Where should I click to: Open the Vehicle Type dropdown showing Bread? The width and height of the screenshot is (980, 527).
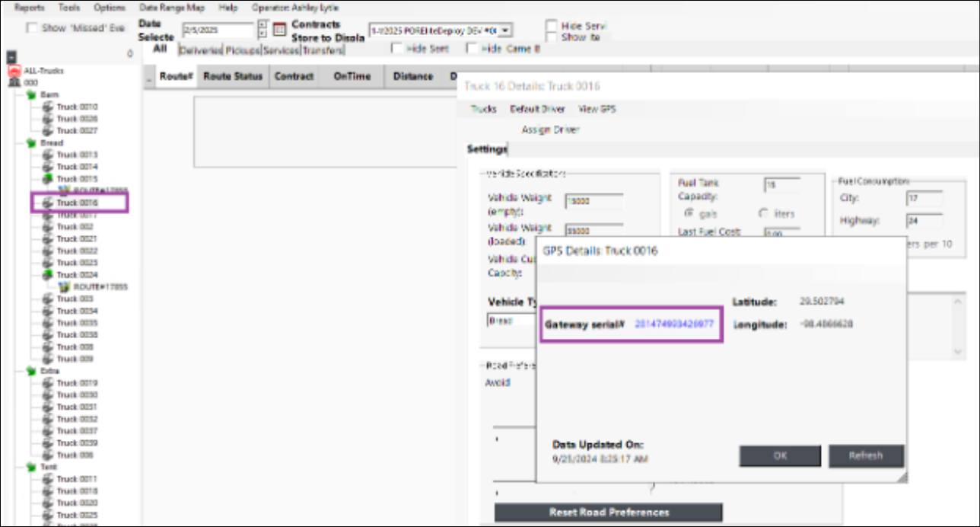click(x=511, y=321)
